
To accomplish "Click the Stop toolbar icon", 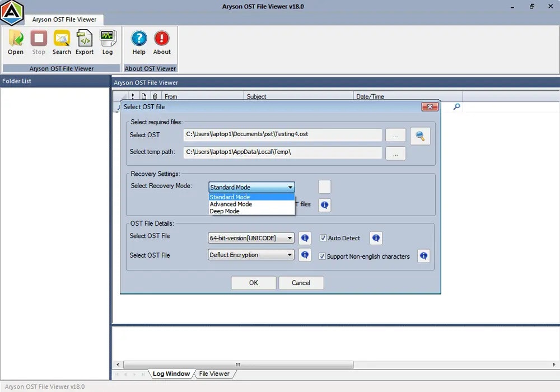I will [x=39, y=43].
